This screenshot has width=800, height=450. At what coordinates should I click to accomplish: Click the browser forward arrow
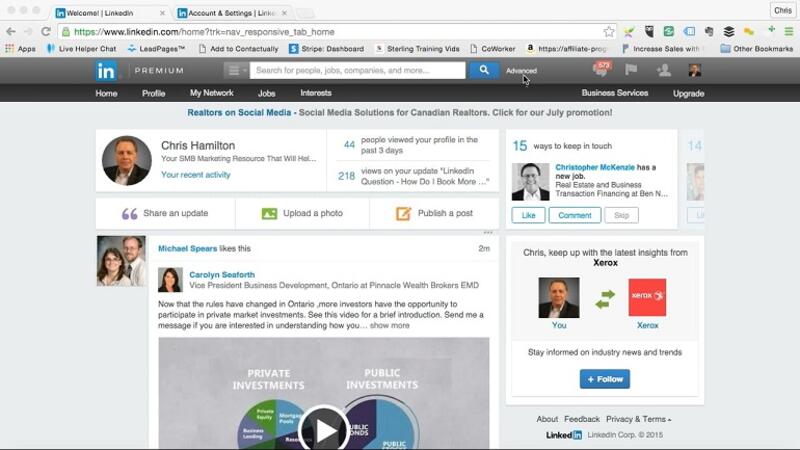click(x=28, y=32)
